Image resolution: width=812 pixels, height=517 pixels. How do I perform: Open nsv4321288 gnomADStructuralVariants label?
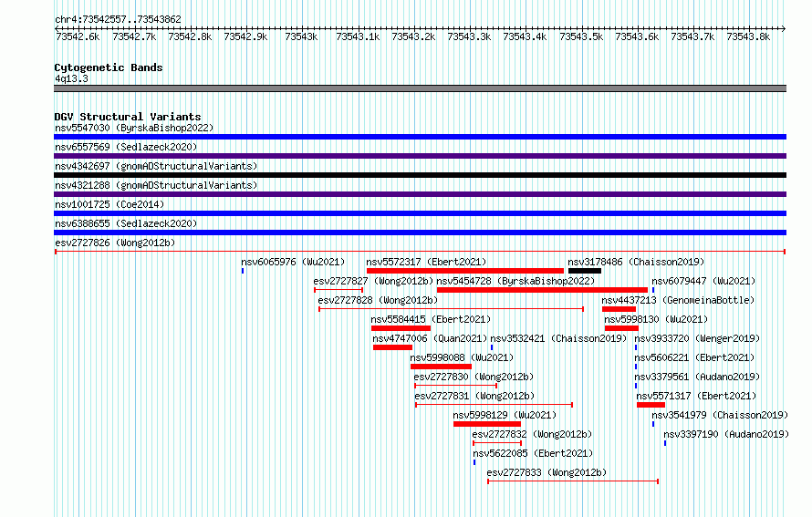pos(156,185)
